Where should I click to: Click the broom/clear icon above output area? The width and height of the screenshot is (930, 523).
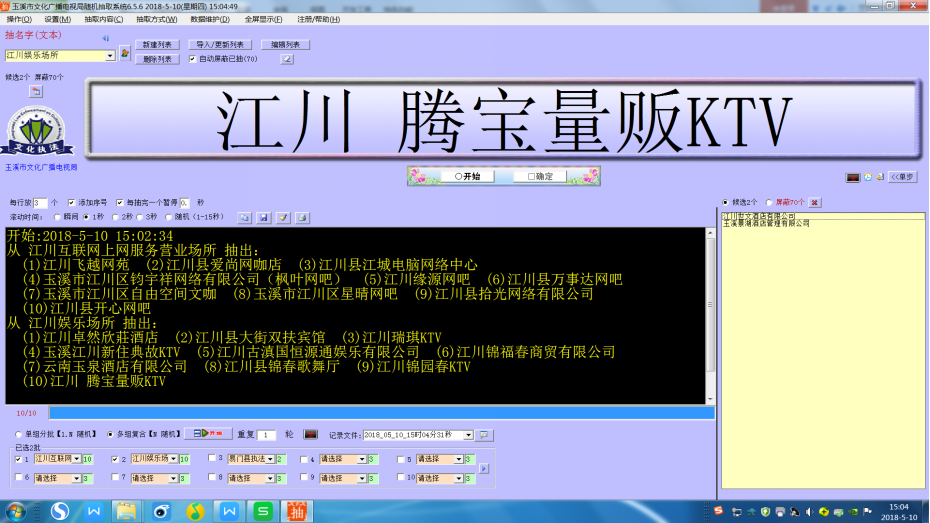(284, 218)
